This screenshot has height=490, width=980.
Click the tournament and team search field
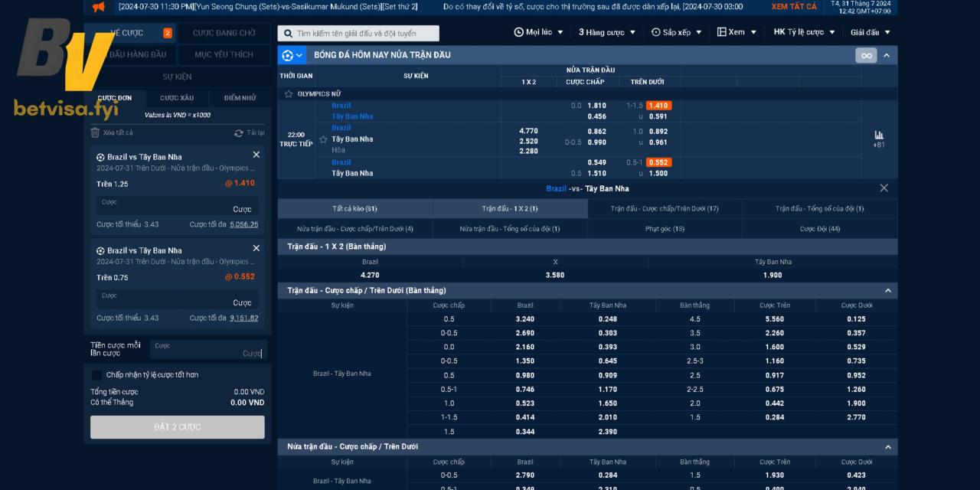point(358,34)
